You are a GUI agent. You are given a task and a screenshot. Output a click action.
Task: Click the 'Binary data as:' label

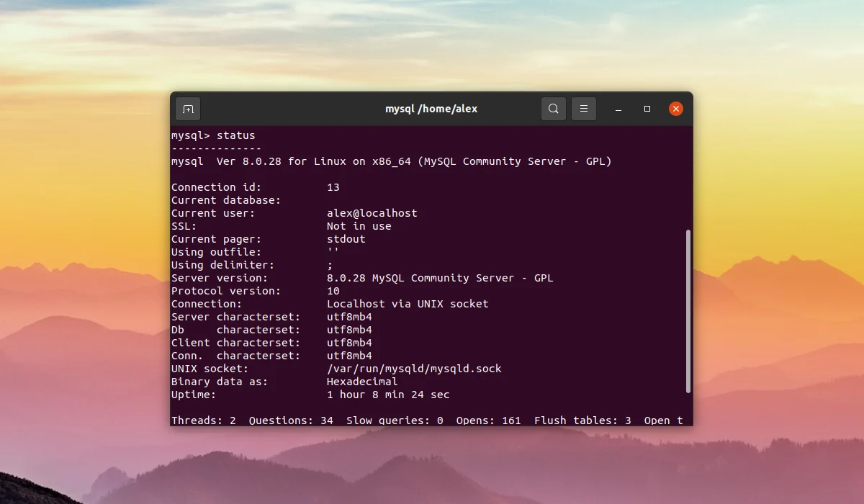click(x=220, y=382)
